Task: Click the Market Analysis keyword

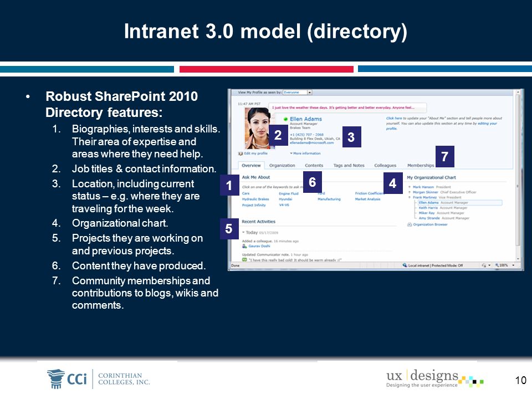Action: (368, 199)
